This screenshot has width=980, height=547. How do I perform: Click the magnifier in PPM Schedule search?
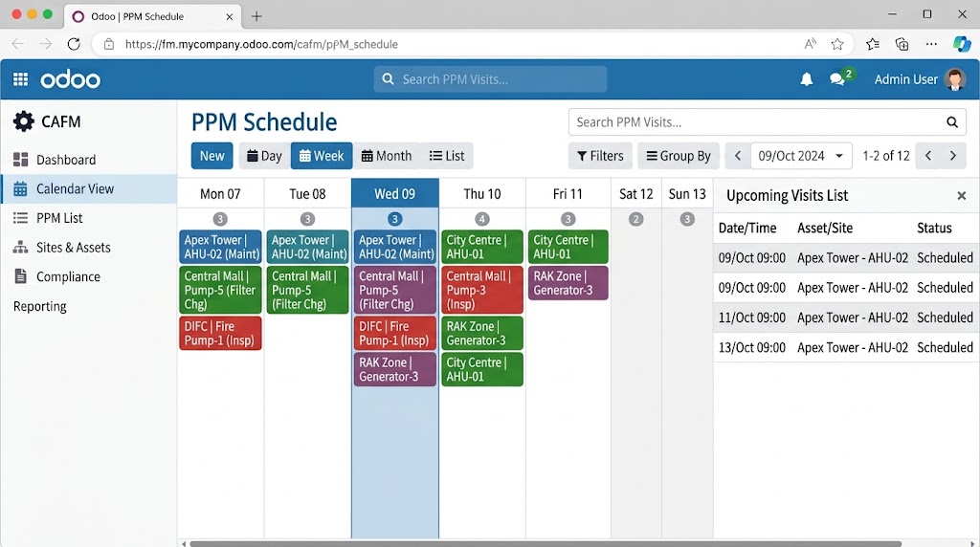[x=952, y=122]
